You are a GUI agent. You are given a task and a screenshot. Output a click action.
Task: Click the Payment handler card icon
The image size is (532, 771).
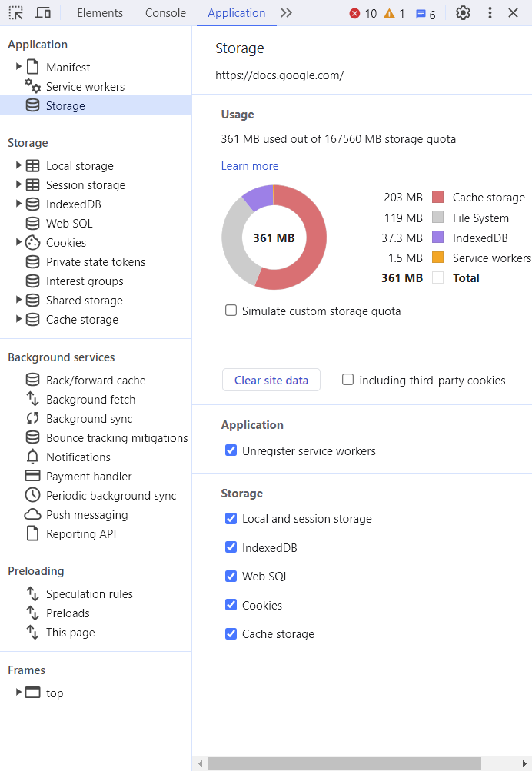[32, 476]
